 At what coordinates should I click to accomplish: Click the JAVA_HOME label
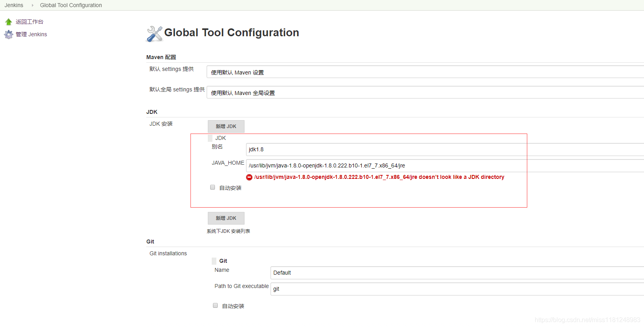[x=228, y=163]
